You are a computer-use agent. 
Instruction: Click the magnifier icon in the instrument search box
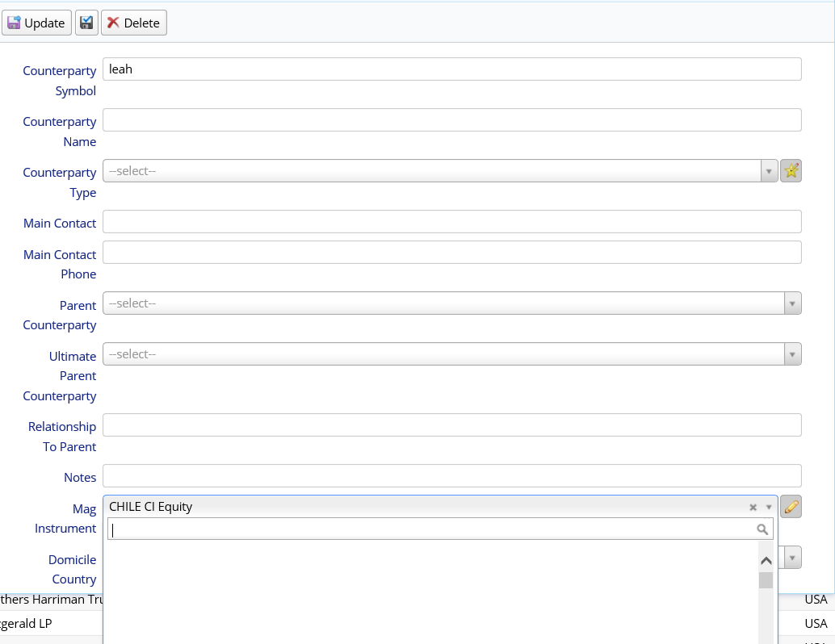pos(762,529)
